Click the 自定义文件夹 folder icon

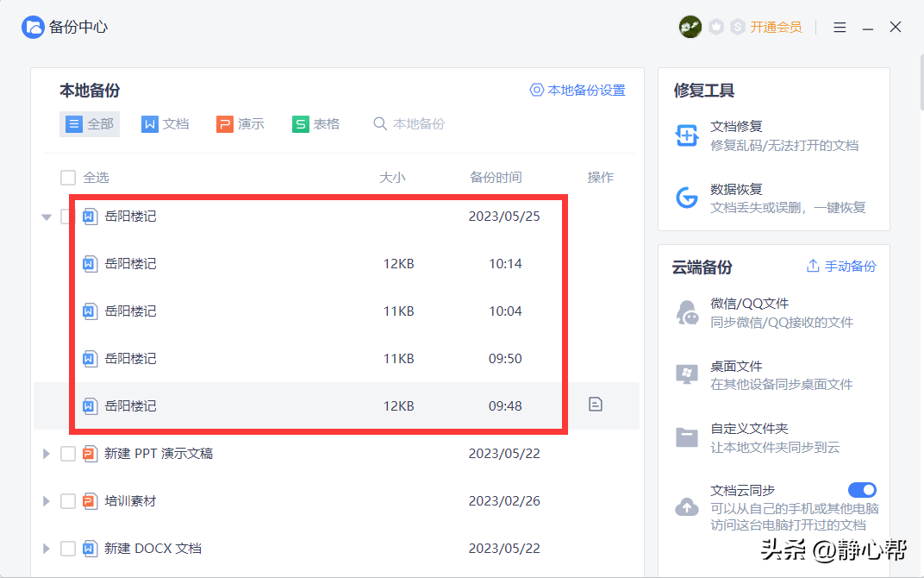tap(686, 437)
